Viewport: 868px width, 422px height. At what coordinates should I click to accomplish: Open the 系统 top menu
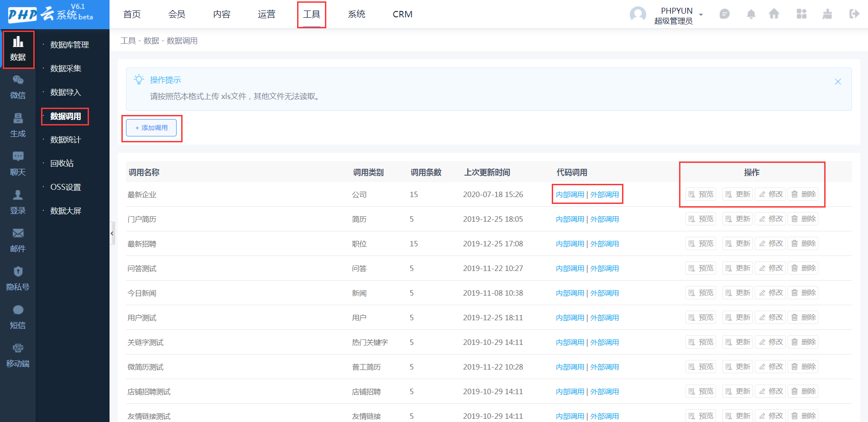point(356,14)
